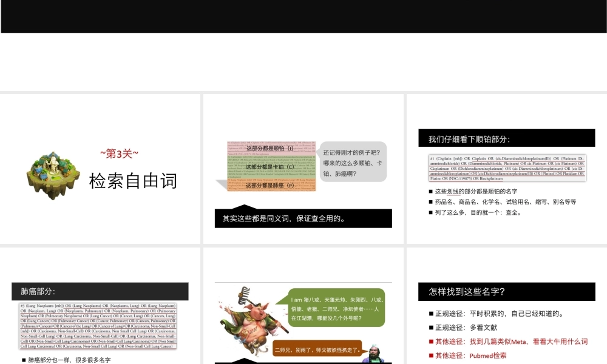Click the black banner 其实这些都是同义词
Viewport: 607px width, 364px height.
(303, 218)
